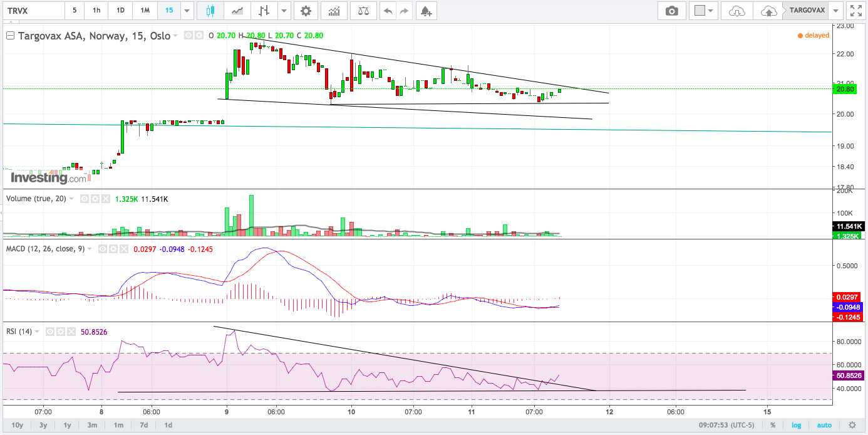This screenshot has height=435, width=868.
Task: Switch the chart to fullscreen mode
Action: (x=855, y=11)
